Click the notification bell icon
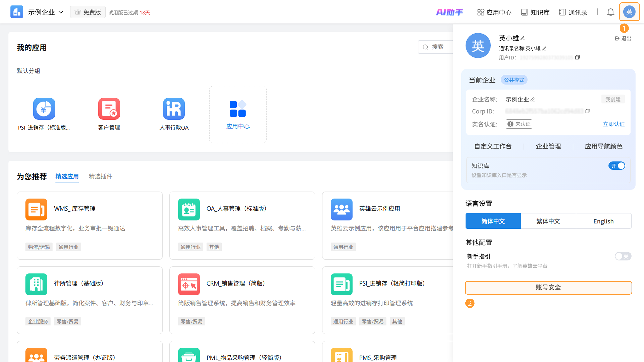This screenshot has height=362, width=644. tap(610, 12)
